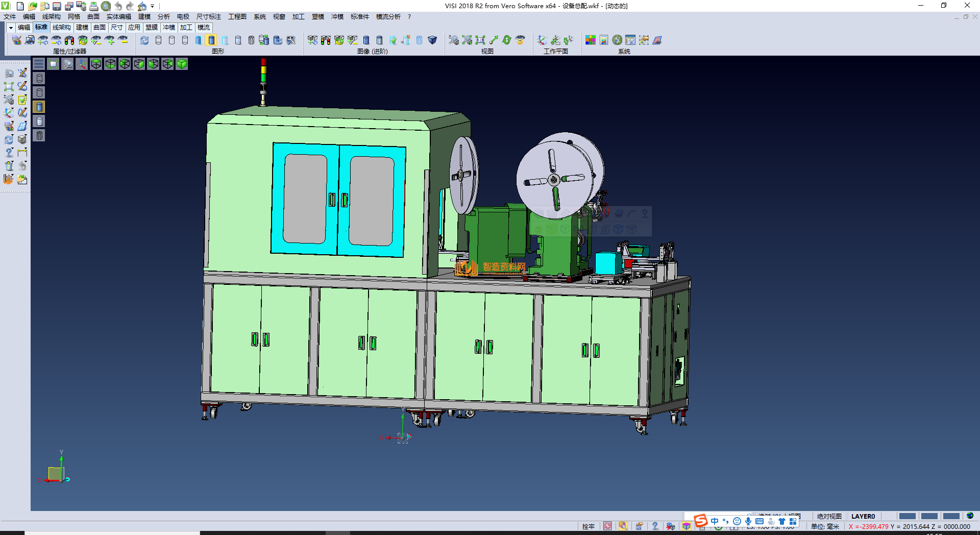This screenshot has width=980, height=535.
Task: Click the open folder icon in quick access bar
Action: [32, 6]
